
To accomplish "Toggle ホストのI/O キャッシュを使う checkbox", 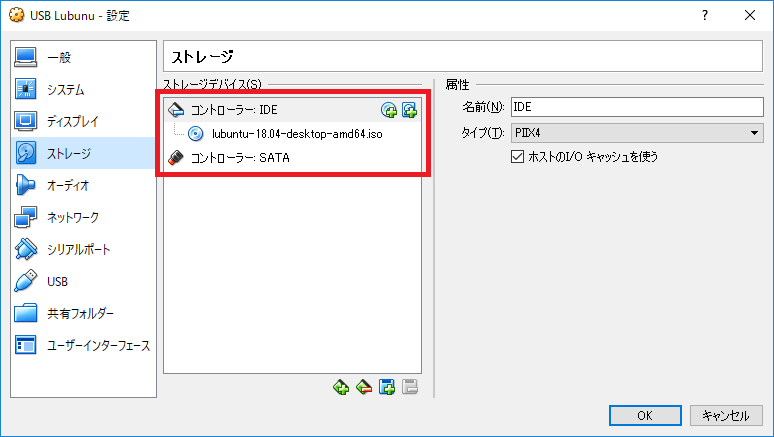I will [x=517, y=157].
